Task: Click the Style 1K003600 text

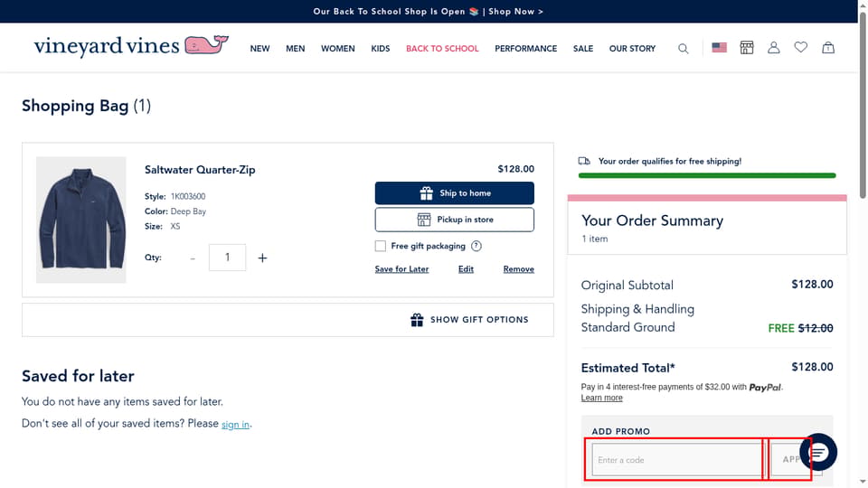Action: [x=175, y=196]
